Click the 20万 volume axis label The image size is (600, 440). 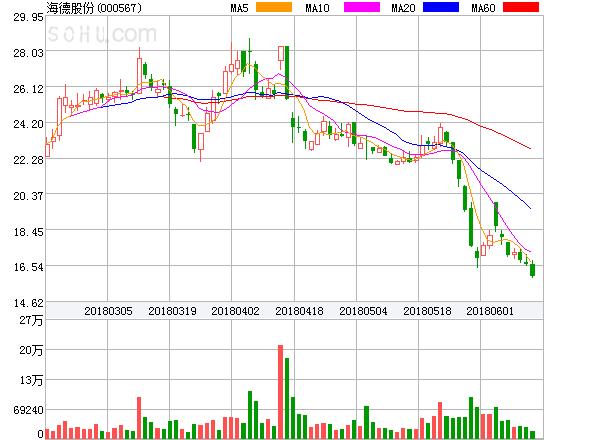click(x=31, y=350)
